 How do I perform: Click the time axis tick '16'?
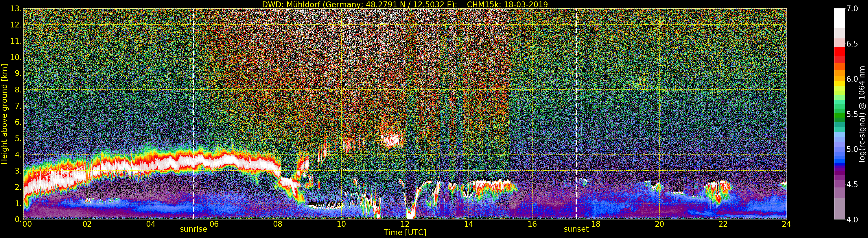(532, 224)
